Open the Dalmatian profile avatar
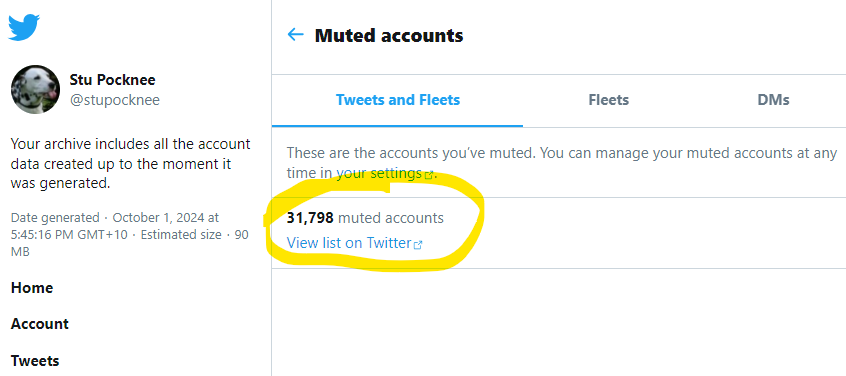The height and width of the screenshot is (376, 846). coord(36,90)
